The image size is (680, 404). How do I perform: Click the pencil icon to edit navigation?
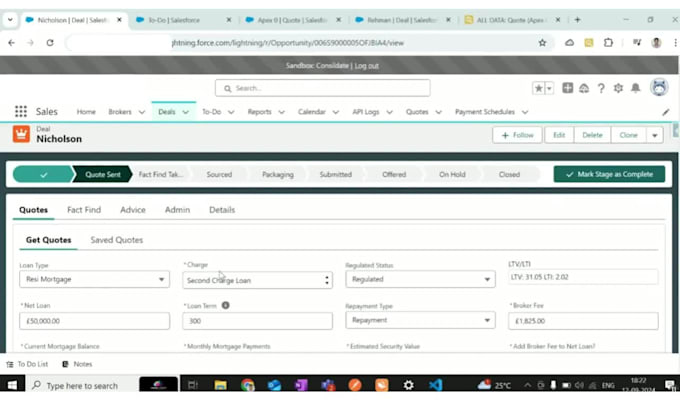[x=666, y=112]
